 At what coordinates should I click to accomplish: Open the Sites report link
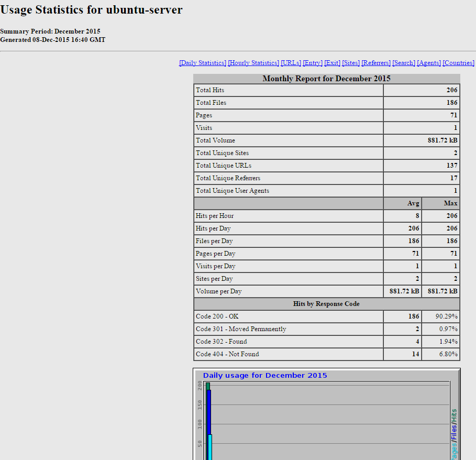pos(351,63)
